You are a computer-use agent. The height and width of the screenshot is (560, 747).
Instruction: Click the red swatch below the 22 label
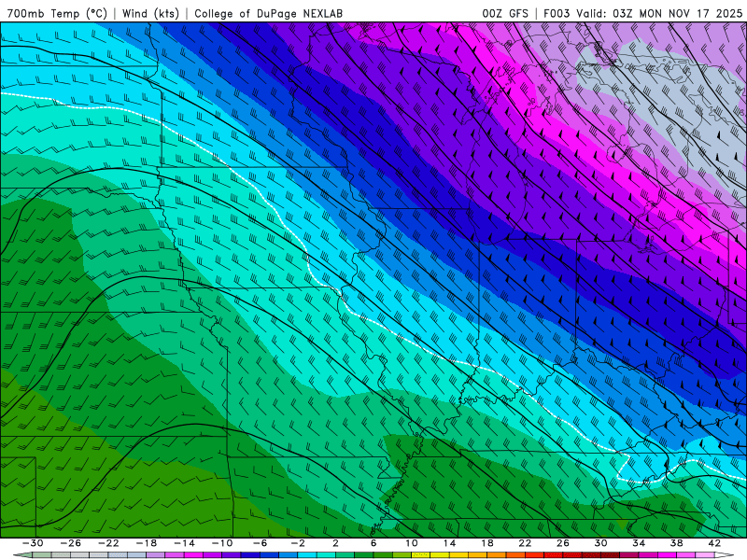click(534, 555)
